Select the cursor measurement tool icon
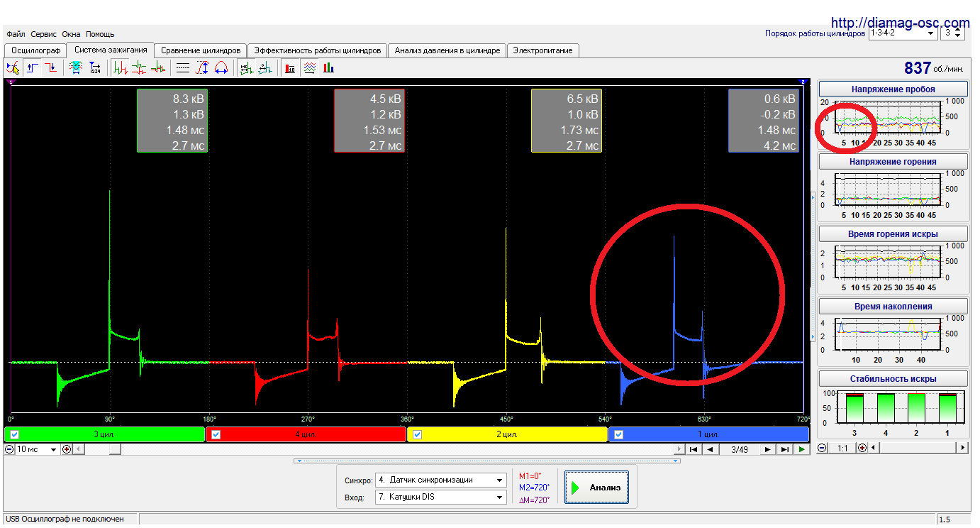The image size is (980, 528). (x=13, y=68)
